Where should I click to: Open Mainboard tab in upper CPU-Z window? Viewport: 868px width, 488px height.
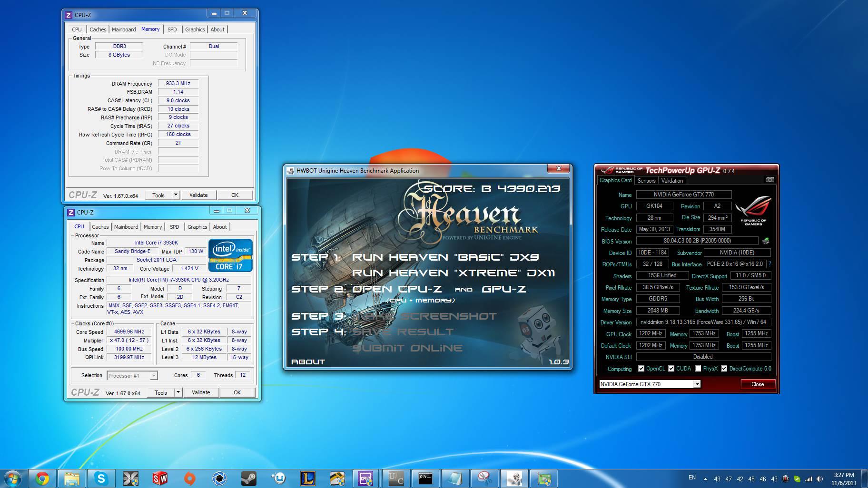coord(124,29)
